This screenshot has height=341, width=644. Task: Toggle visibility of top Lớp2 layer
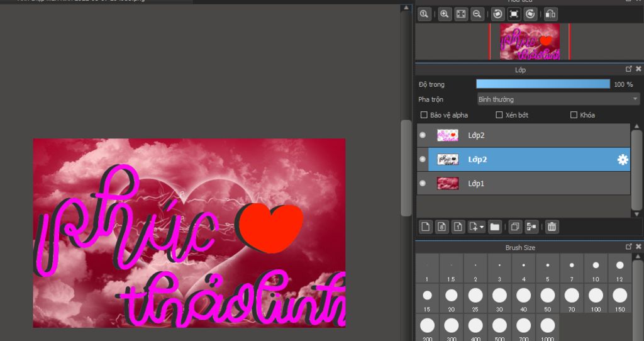(423, 135)
